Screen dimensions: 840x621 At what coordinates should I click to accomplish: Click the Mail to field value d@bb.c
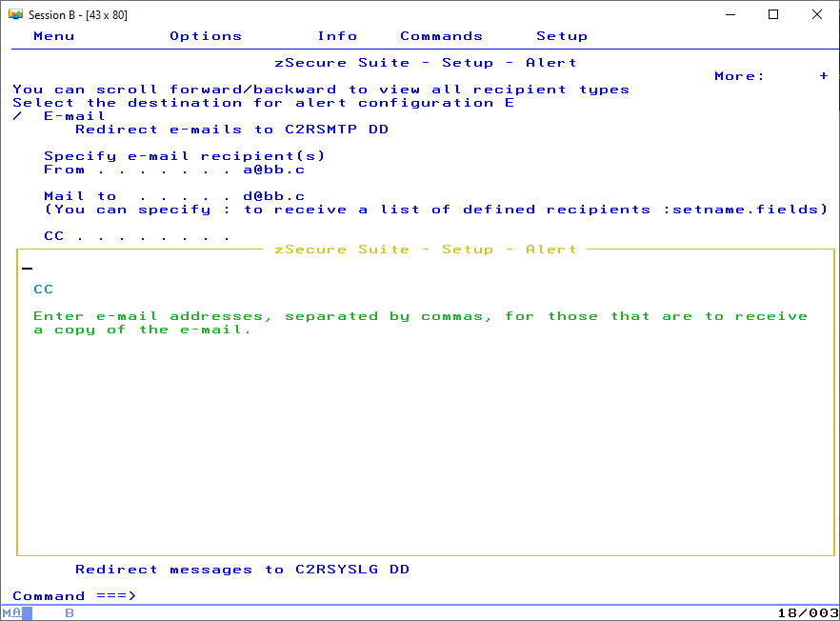pyautogui.click(x=273, y=196)
